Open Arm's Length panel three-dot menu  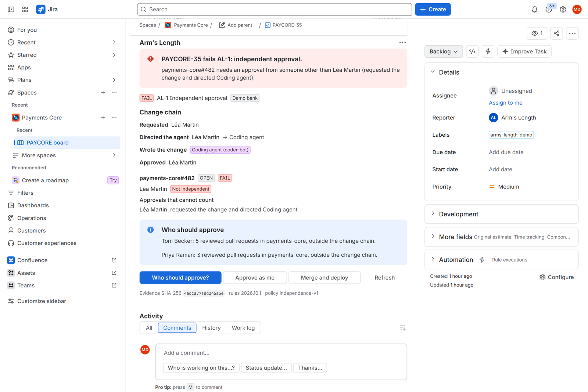pyautogui.click(x=402, y=42)
